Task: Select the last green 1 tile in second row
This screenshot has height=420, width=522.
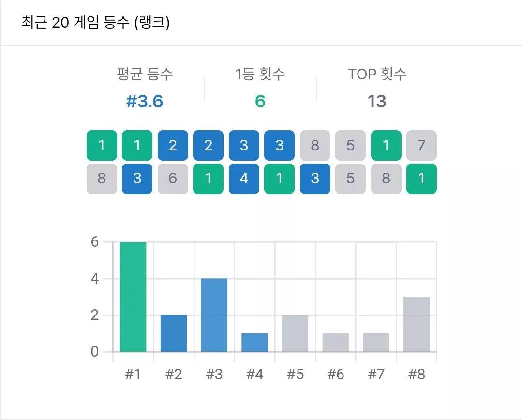Action: (421, 179)
